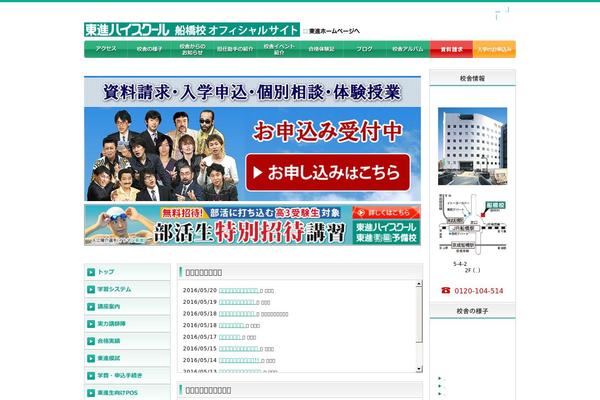This screenshot has width=600, height=400.
Task: Click the 東進ハイスクール 船橋校 site logo
Action: (192, 30)
